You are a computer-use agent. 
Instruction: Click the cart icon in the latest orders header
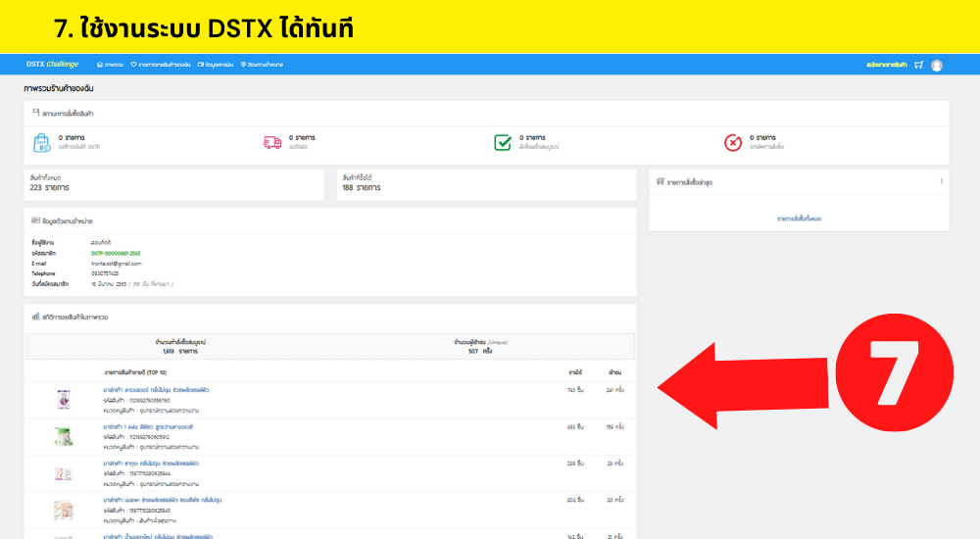click(660, 182)
